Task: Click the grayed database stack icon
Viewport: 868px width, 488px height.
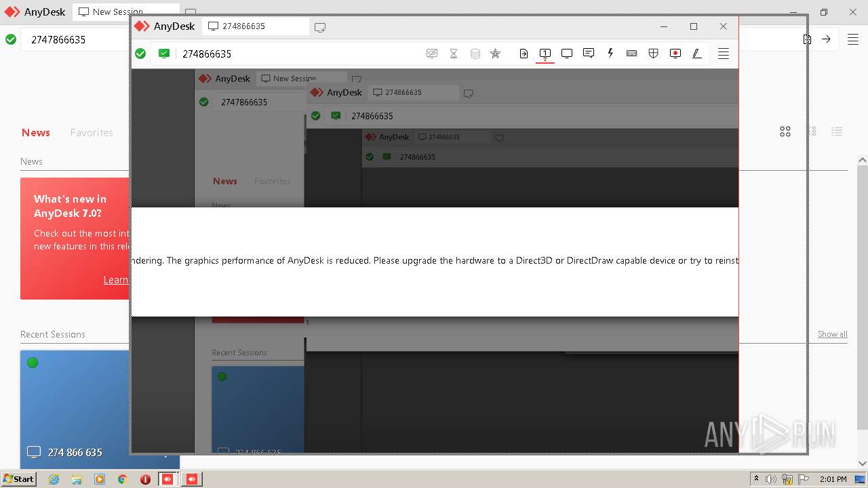Action: (x=475, y=54)
